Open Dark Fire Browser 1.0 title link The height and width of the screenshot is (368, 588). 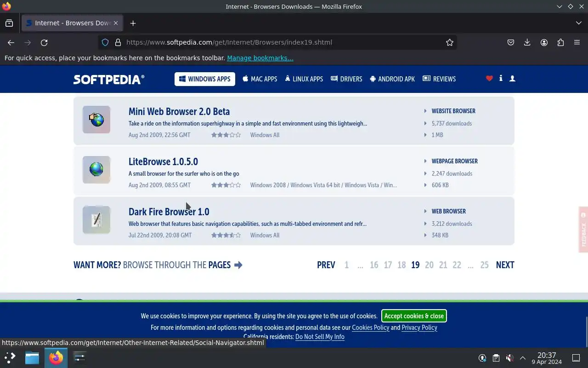click(169, 212)
